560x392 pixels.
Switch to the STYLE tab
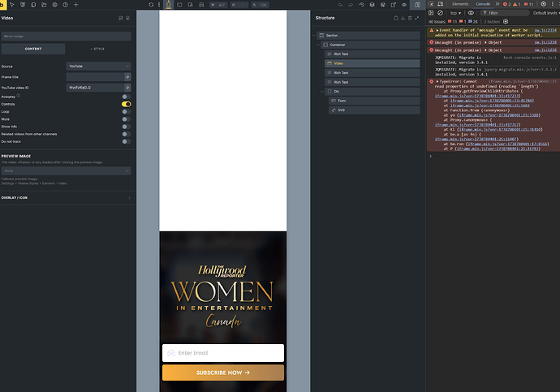coord(98,49)
